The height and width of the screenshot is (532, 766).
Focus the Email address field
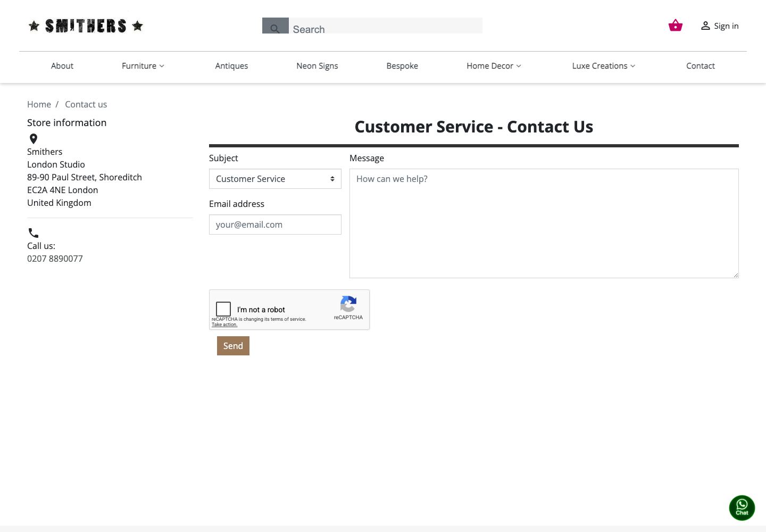tap(275, 225)
